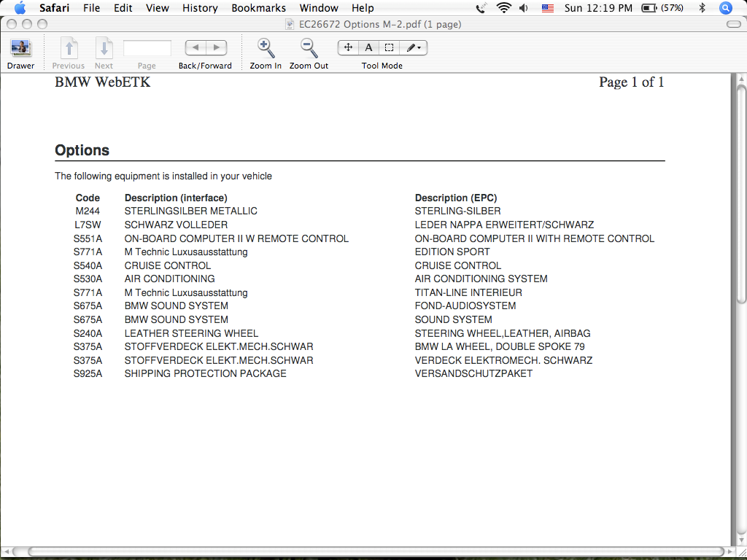Close the PDF window
747x560 pixels.
[x=12, y=24]
